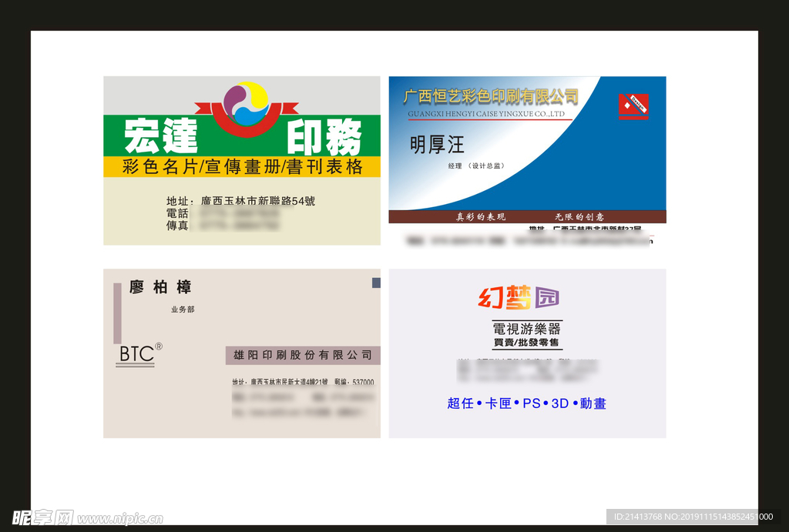The image size is (789, 532).
Task: Click the colorful 幻梦园 logo
Action: (x=518, y=298)
